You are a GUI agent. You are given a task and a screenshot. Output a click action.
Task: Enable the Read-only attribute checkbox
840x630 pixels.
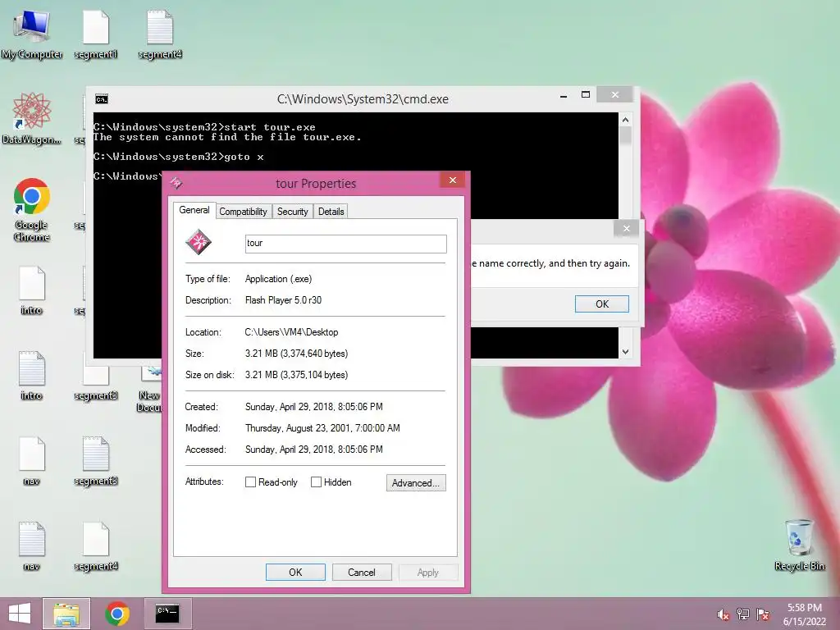pos(250,482)
